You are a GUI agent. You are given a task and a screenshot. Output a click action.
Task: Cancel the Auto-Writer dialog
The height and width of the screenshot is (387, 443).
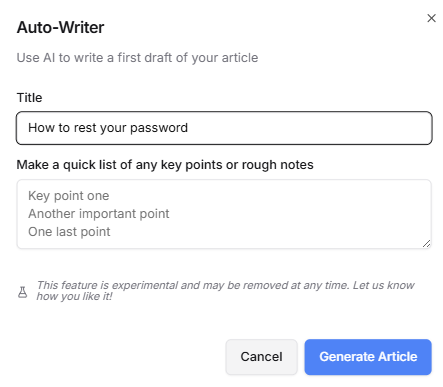(261, 357)
